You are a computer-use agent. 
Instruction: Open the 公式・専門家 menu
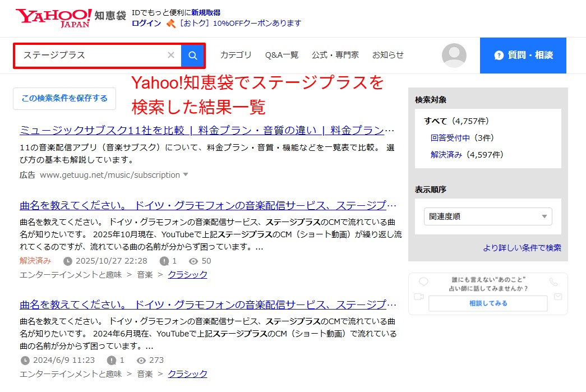(335, 55)
